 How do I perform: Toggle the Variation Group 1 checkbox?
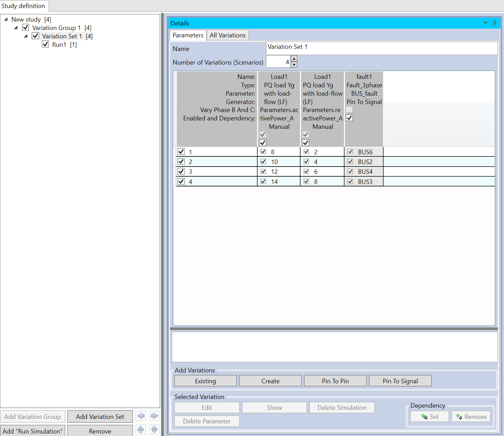coord(25,28)
